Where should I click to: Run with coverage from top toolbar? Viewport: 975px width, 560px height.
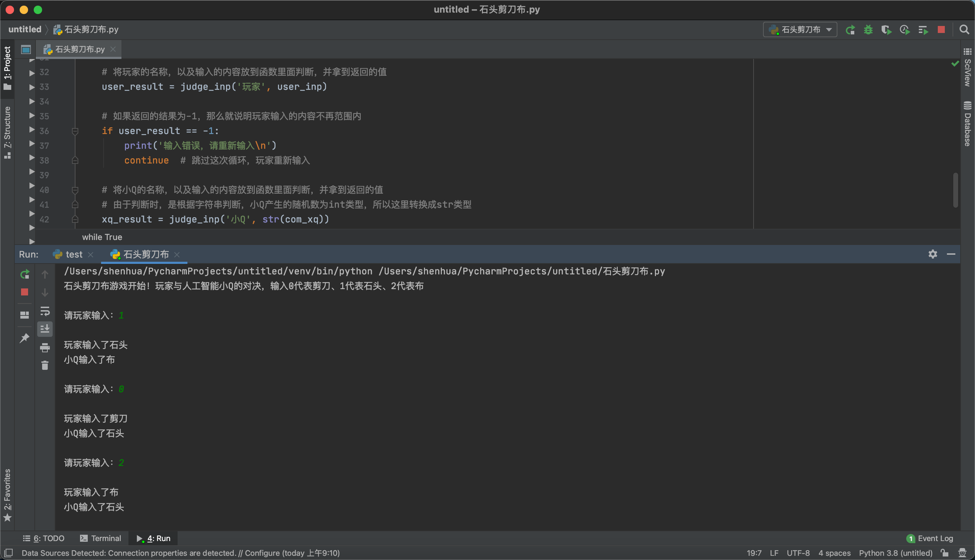tap(886, 29)
